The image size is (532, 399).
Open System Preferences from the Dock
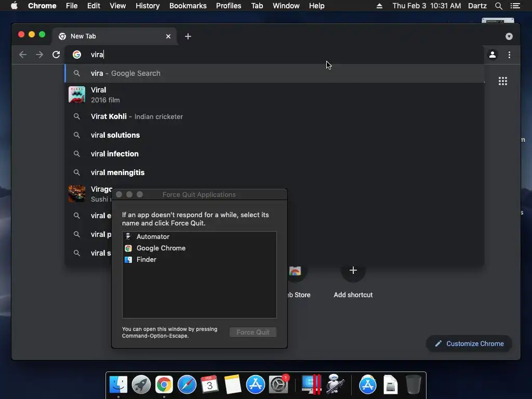click(278, 384)
